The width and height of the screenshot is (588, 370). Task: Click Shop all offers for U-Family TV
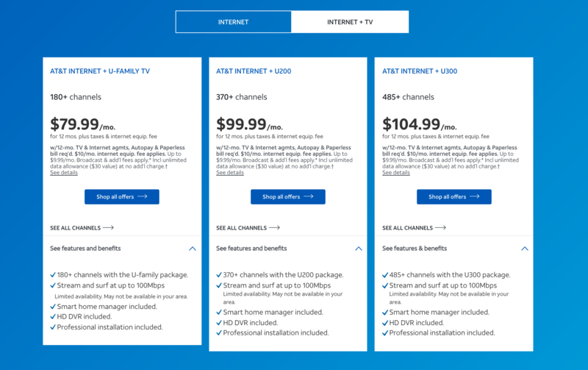[x=122, y=197]
